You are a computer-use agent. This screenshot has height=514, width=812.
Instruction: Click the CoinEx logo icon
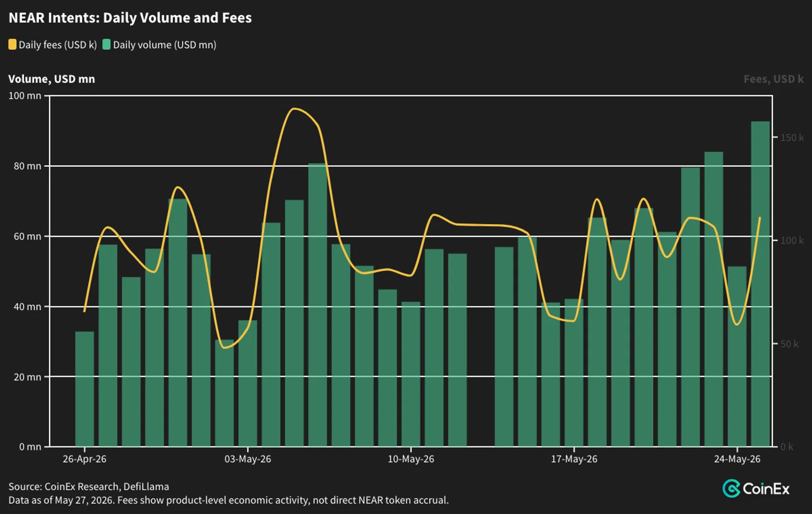(731, 489)
